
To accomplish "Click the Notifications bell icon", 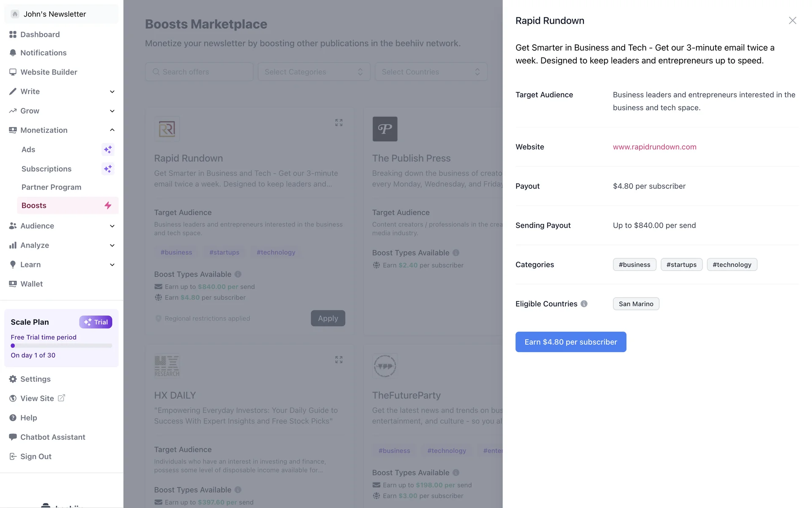I will coord(13,53).
